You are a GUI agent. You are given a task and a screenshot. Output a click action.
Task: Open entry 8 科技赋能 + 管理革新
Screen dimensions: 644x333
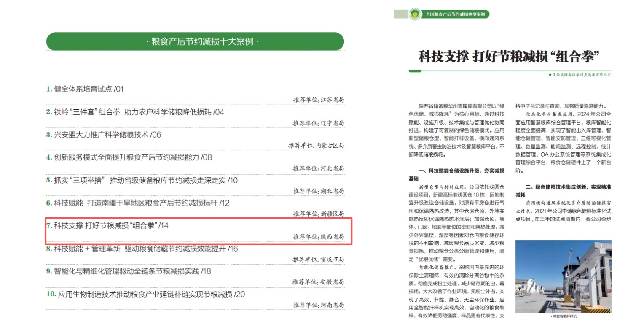tap(142, 249)
